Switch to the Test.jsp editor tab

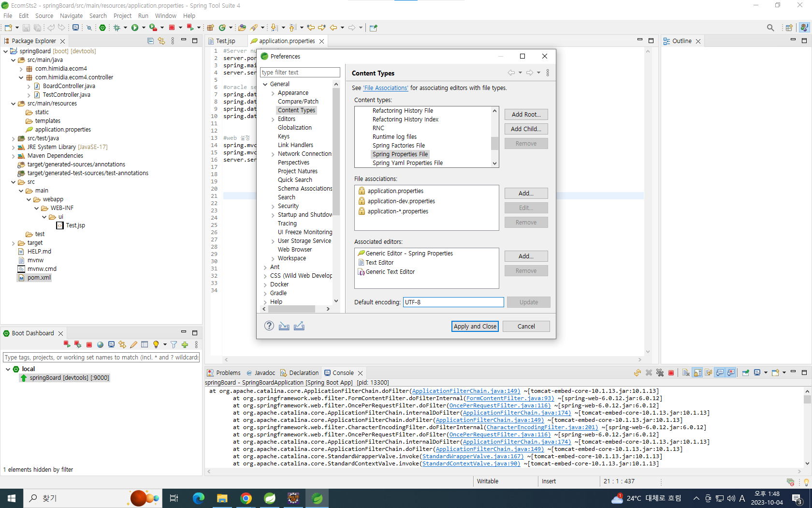click(x=226, y=41)
